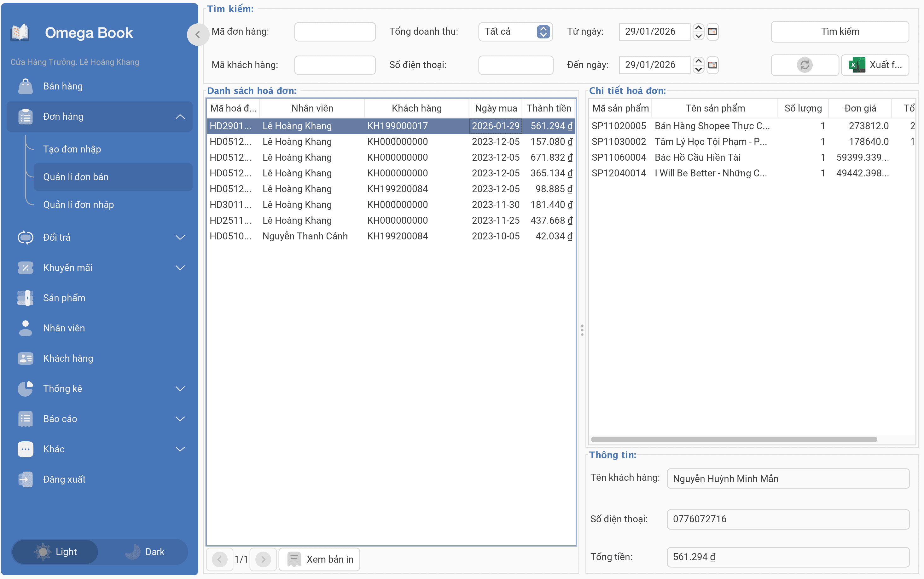Select the Nguyễn Thanh Cảnh invoice row
The width and height of the screenshot is (924, 579).
[x=391, y=236]
